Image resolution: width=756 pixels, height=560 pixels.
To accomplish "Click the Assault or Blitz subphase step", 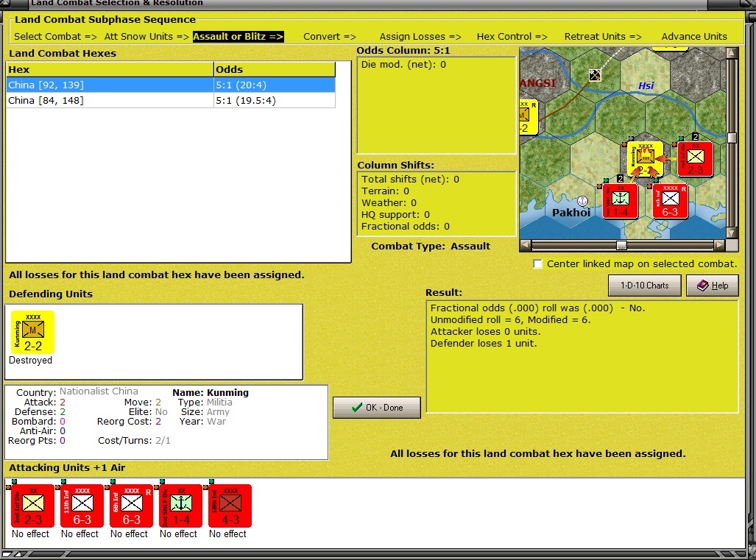I will [239, 37].
